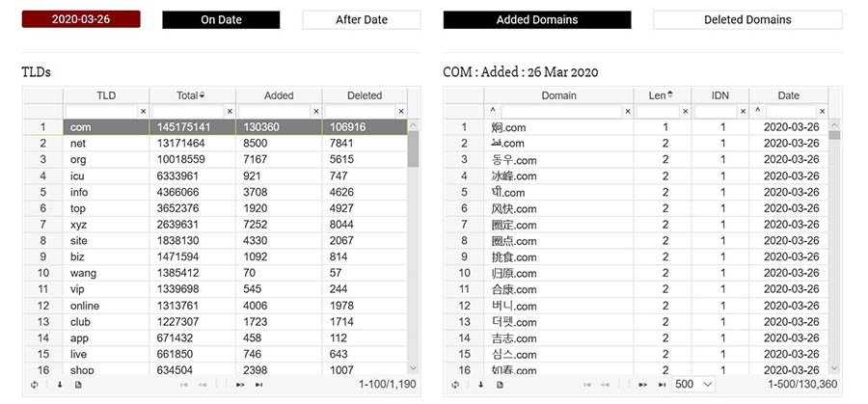Go to next page of TLDs table
Image resolution: width=868 pixels, height=404 pixels.
(240, 385)
